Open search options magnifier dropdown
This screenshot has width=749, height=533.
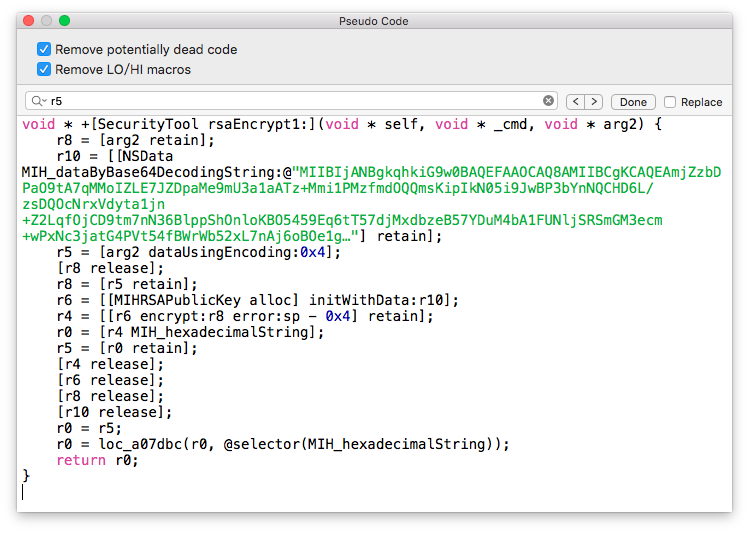click(x=38, y=101)
